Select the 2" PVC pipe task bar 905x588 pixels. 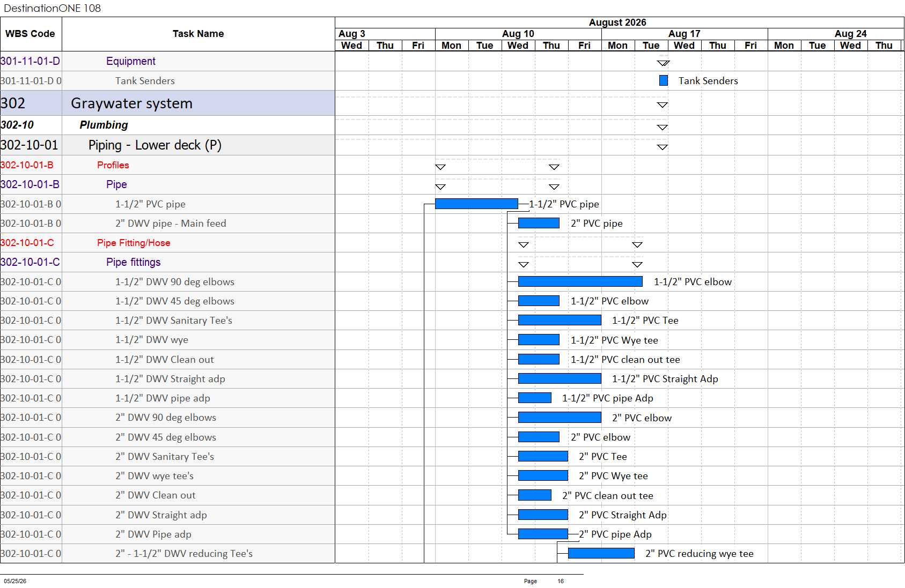(x=539, y=223)
